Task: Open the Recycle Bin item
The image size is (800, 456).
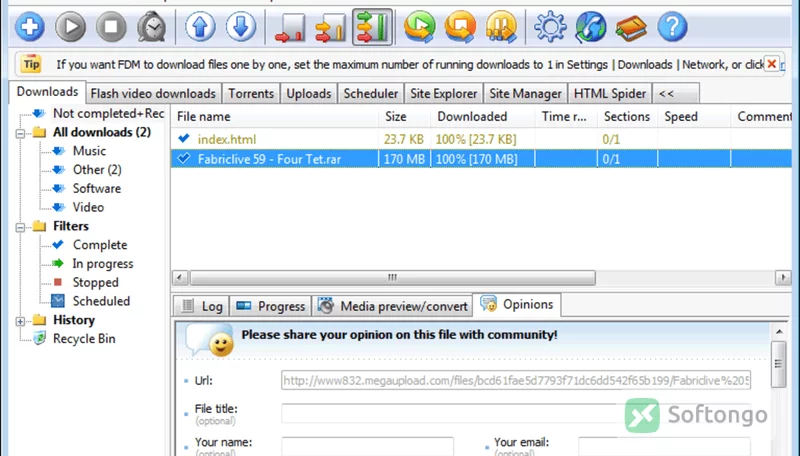Action: 84,339
